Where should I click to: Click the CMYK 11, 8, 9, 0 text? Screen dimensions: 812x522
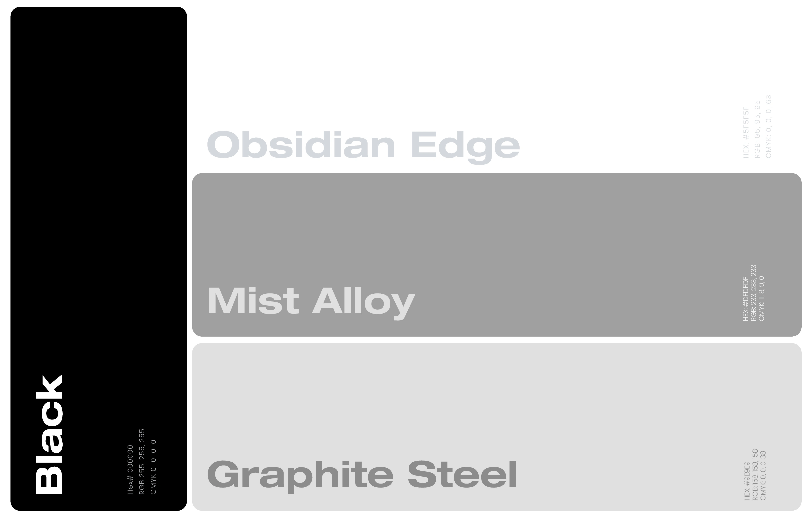(761, 299)
